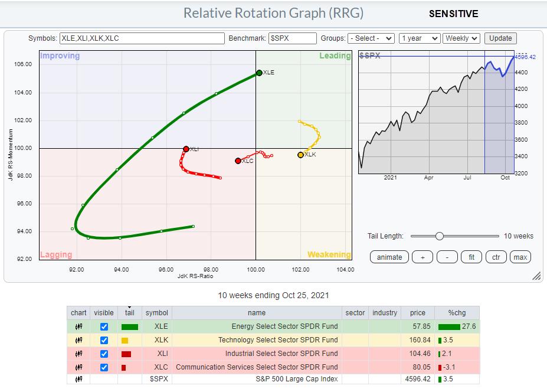
Task: Open the Weekly interval dropdown
Action: 461,38
